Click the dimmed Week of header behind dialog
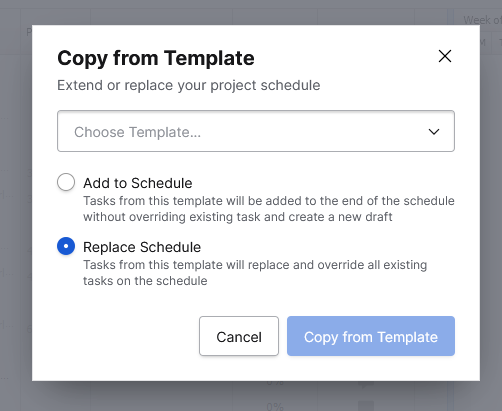Screen dimensions: 502x411 click(x=482, y=20)
